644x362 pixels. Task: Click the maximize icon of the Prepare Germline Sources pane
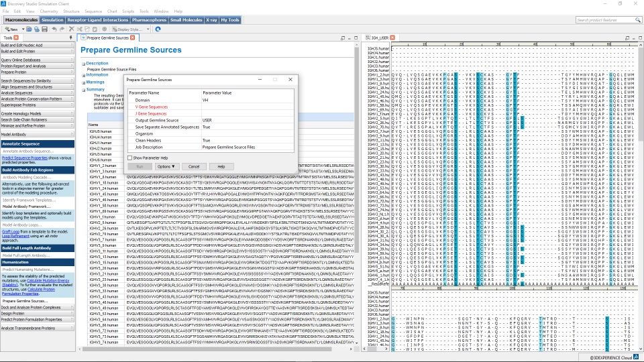pyautogui.click(x=356, y=38)
